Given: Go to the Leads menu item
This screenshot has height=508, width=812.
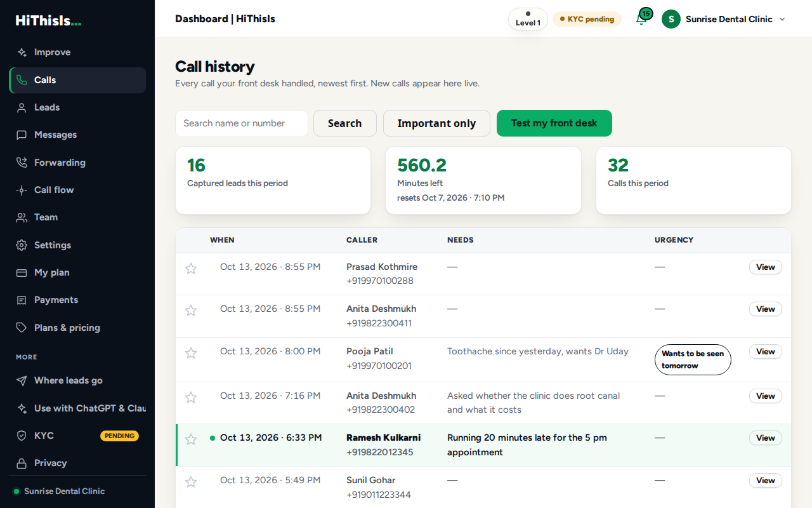Looking at the screenshot, I should pyautogui.click(x=77, y=108).
